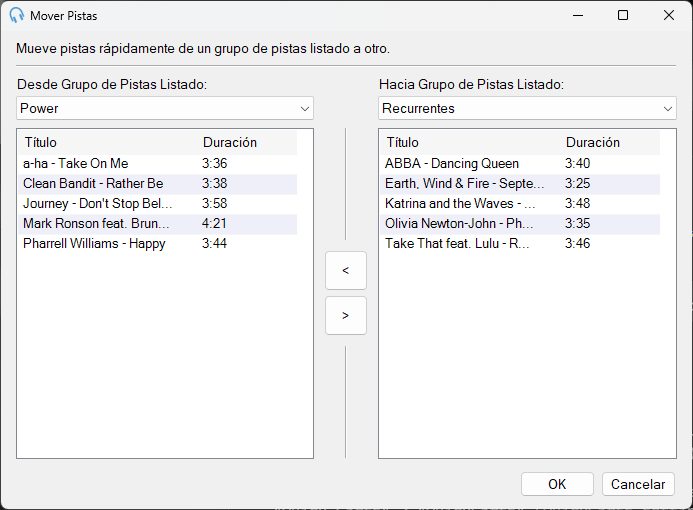This screenshot has width=693, height=510.
Task: Click the headphones app icon in title bar
Action: coord(16,15)
